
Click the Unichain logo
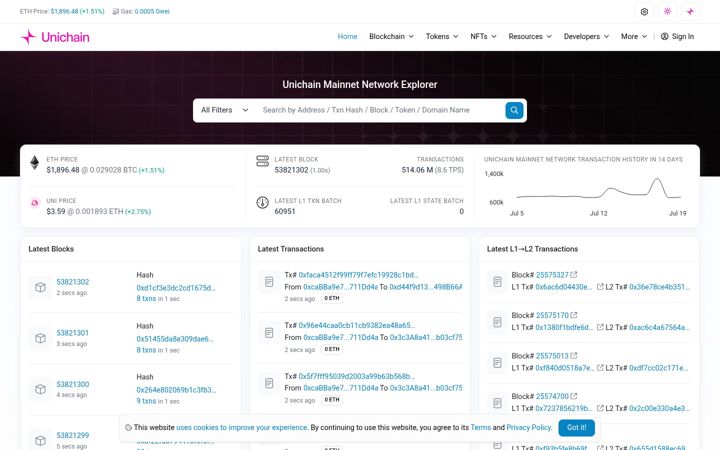pyautogui.click(x=55, y=37)
